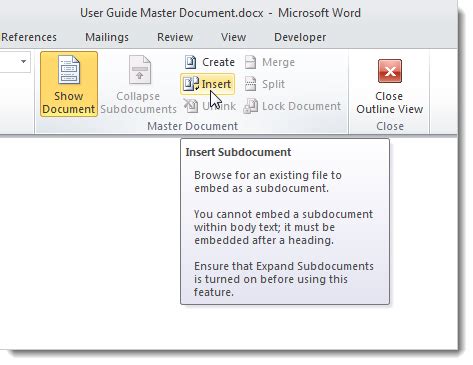
Task: Open the Developer tab
Action: point(300,37)
